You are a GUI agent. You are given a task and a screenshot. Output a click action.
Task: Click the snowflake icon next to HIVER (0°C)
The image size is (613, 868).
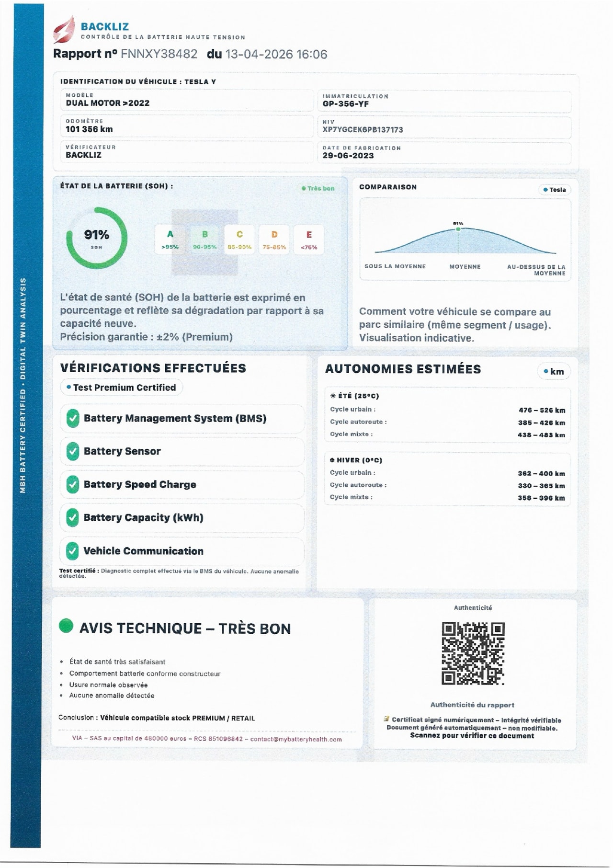[x=332, y=460]
